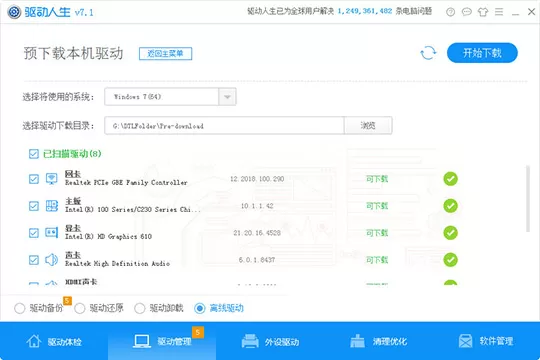Open the feedback chat bubble icon
The width and height of the screenshot is (540, 360).
coord(466,12)
